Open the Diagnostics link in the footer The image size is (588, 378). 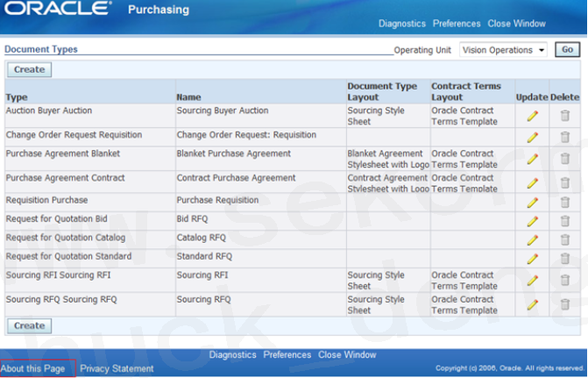point(232,354)
